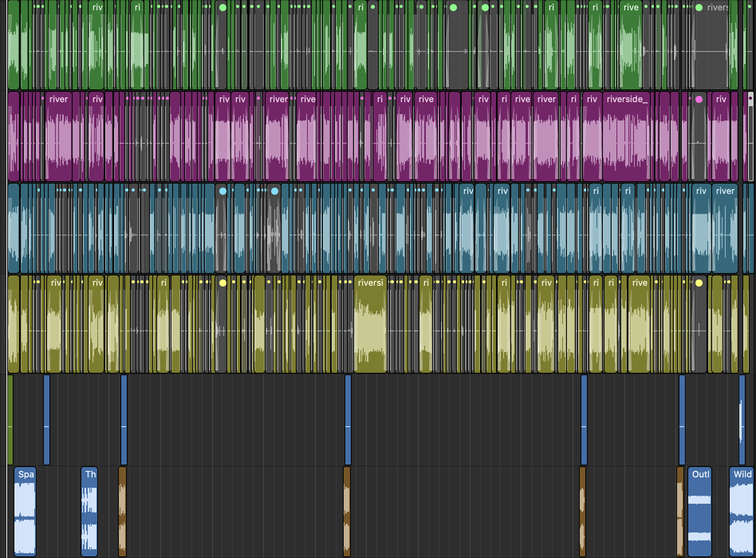Select the 'Th' audio clip
Screen dimensions: 756x558
coord(89,511)
